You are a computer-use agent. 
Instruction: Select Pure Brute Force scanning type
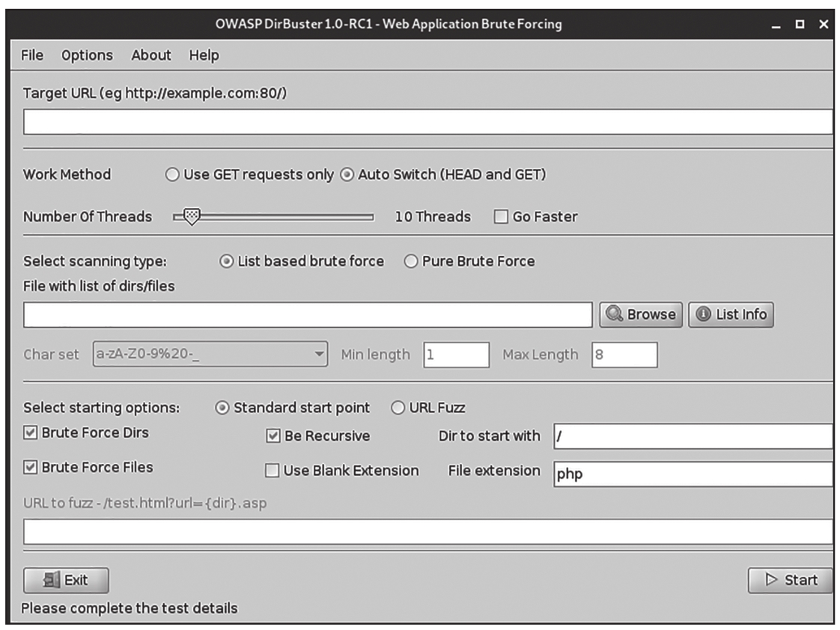click(411, 262)
